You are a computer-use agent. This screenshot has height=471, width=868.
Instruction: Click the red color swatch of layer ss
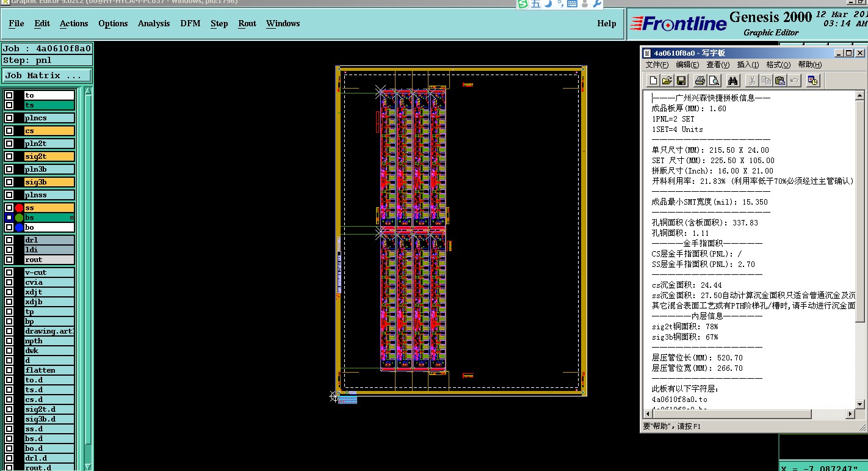(19, 208)
